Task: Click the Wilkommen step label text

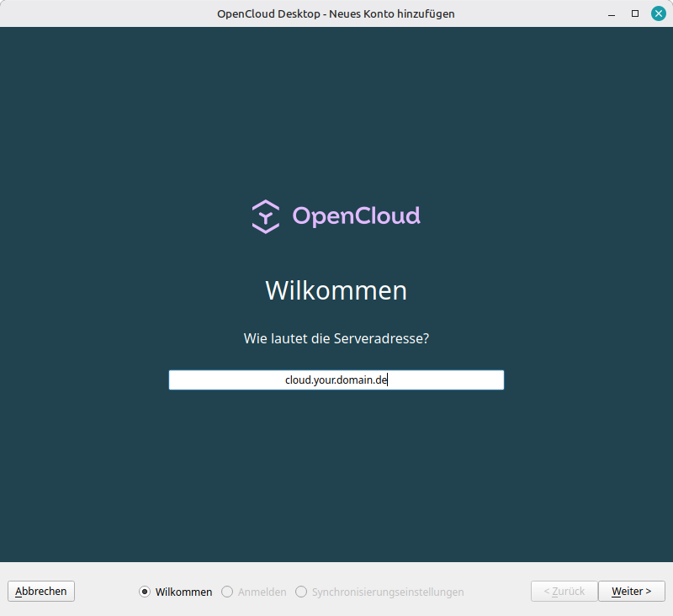Action: tap(183, 592)
